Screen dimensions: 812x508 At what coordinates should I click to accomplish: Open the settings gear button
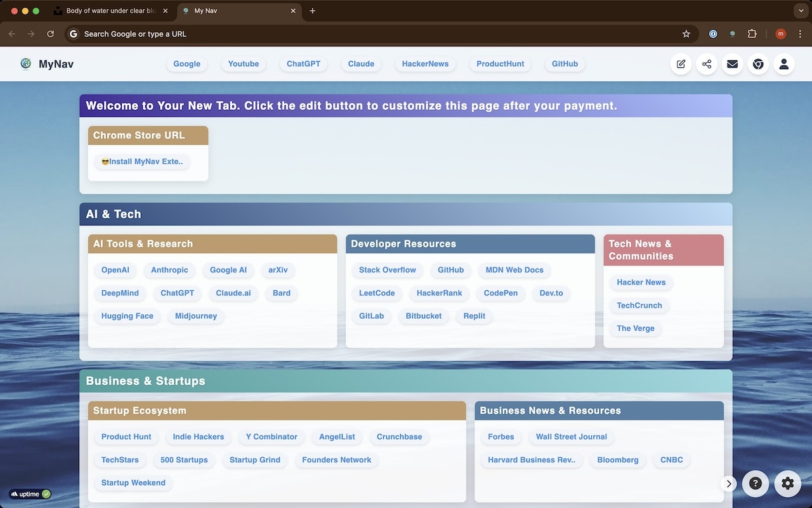(x=788, y=483)
